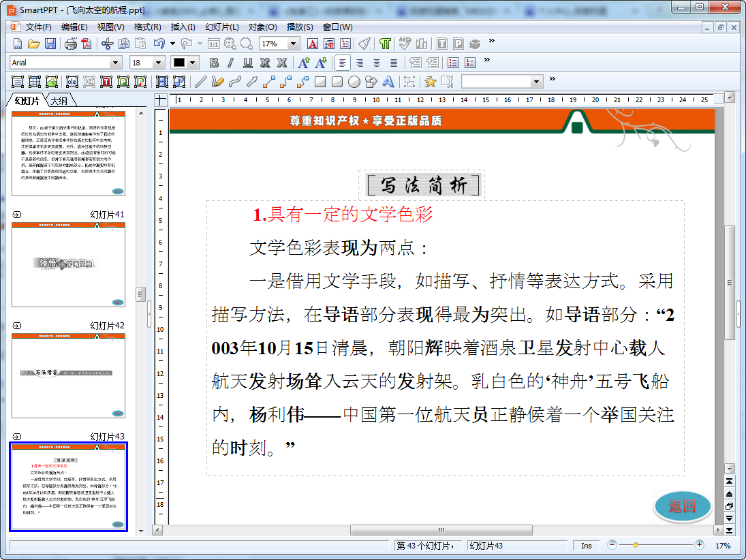Decrease font size with A down arrow
The width and height of the screenshot is (746, 560).
point(321,63)
